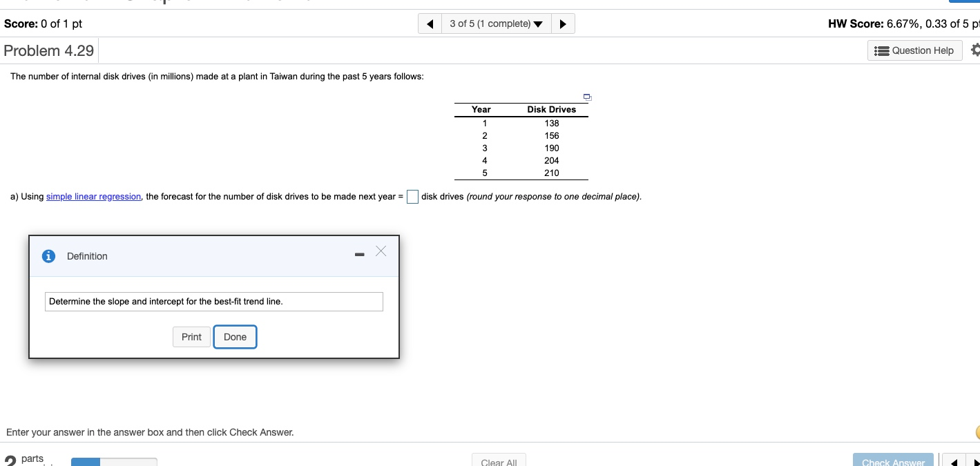
Task: Select the Disk Drives value 210
Action: tap(552, 173)
